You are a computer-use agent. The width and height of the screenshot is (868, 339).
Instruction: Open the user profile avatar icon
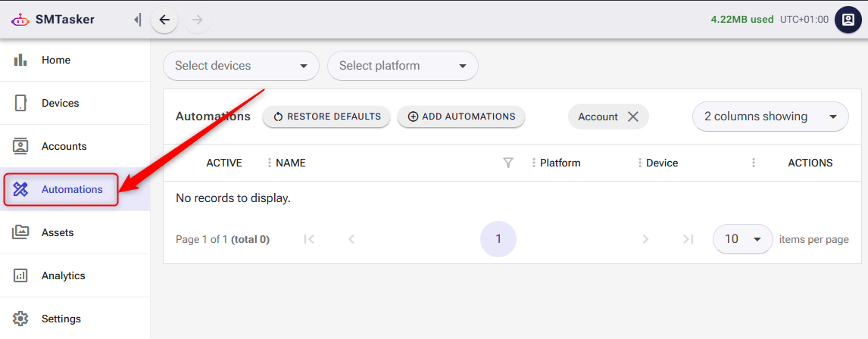pyautogui.click(x=848, y=20)
